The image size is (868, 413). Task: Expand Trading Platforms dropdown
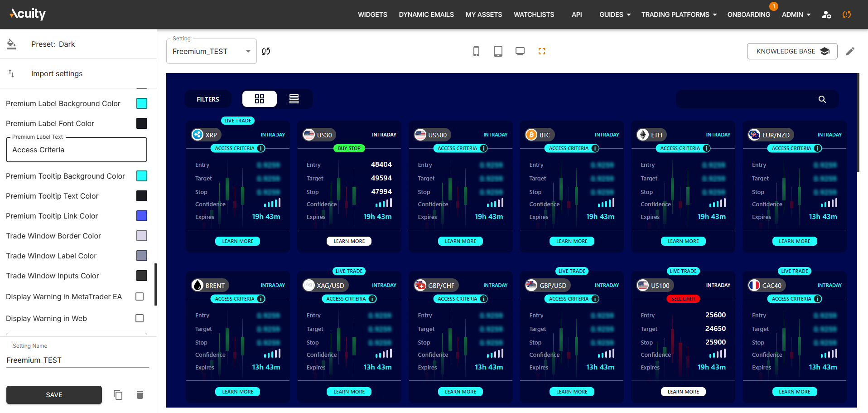pyautogui.click(x=679, y=15)
